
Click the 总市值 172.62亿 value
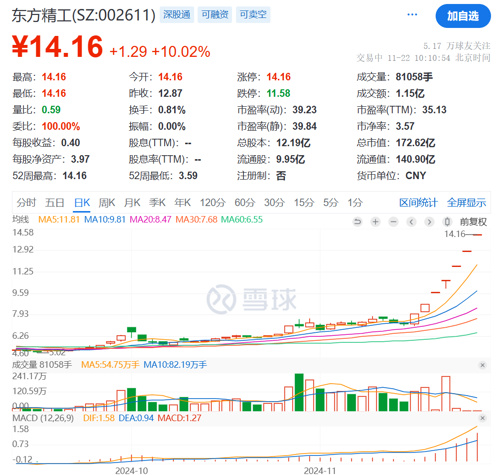click(415, 143)
